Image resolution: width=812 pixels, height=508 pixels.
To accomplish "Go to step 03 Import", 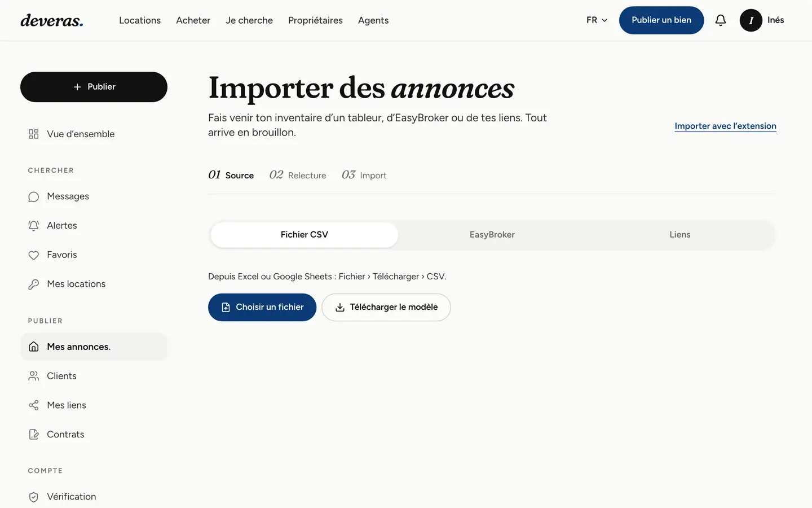I will (x=364, y=175).
